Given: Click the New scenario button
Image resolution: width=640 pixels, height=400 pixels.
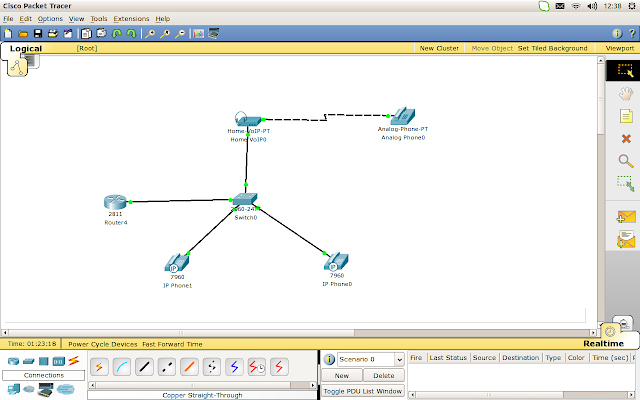Looking at the screenshot, I should (342, 376).
